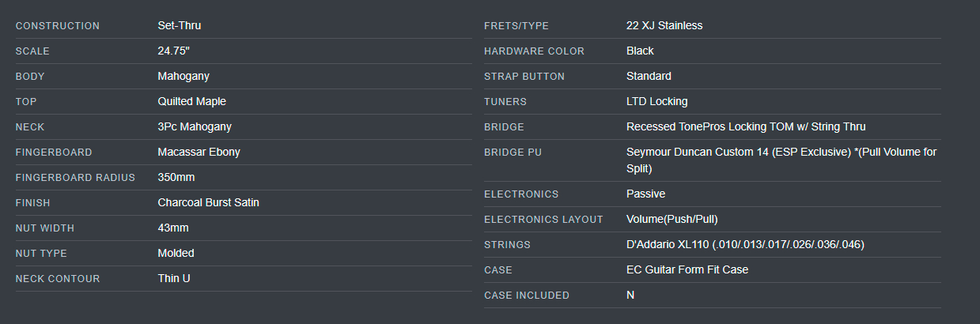Image resolution: width=980 pixels, height=324 pixels.
Task: Click the Molded nut type value
Action: click(x=176, y=254)
